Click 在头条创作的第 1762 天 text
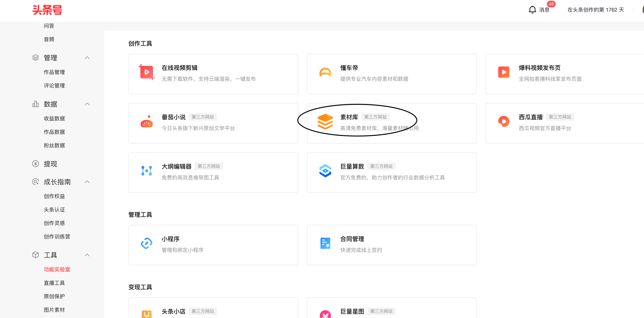This screenshot has height=318, width=644. coord(596,10)
